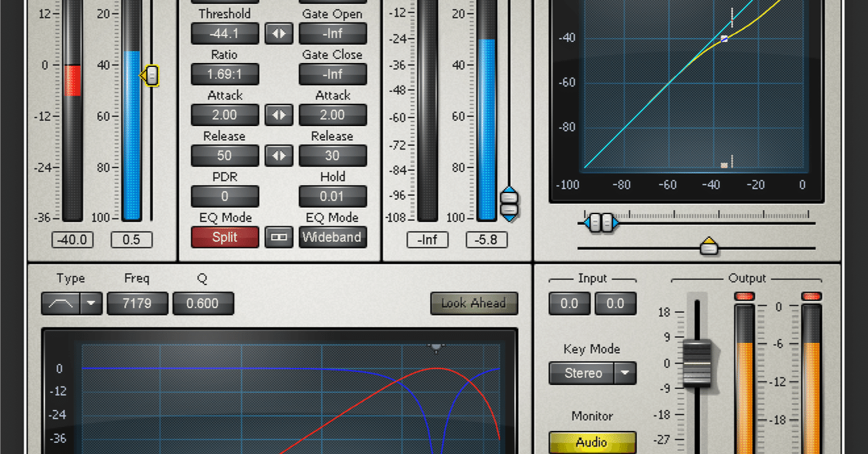
Task: Click the link arrows between the Release values
Action: tap(279, 155)
